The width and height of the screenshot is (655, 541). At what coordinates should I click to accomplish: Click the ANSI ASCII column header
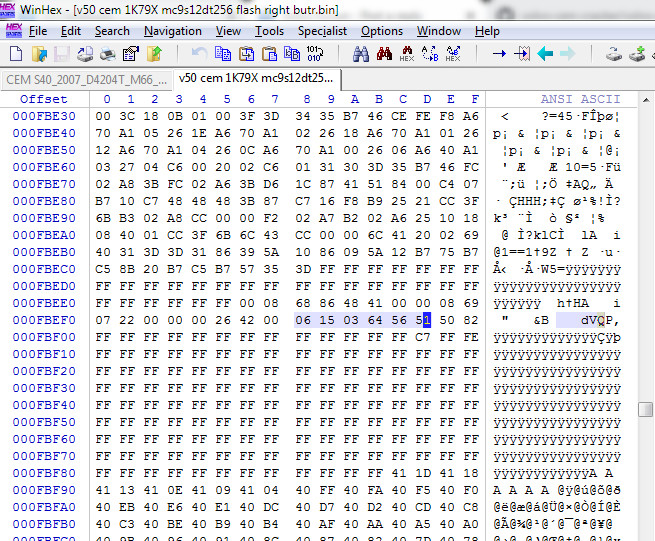580,99
